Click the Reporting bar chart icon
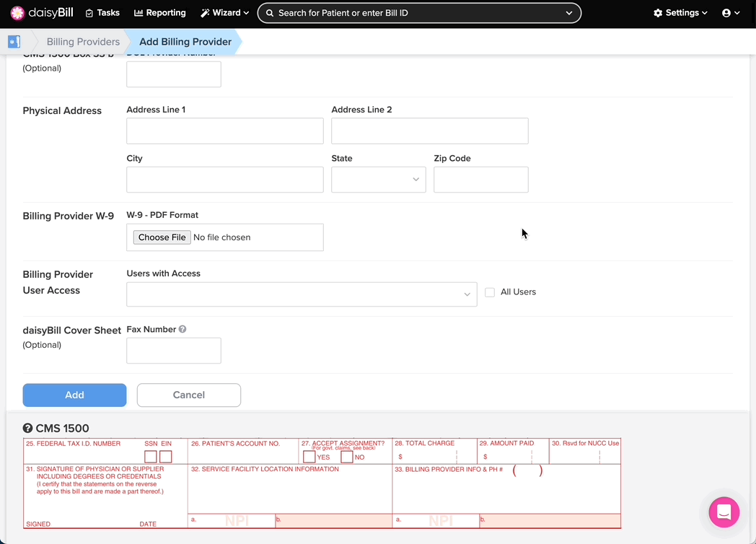The image size is (756, 544). coord(139,13)
